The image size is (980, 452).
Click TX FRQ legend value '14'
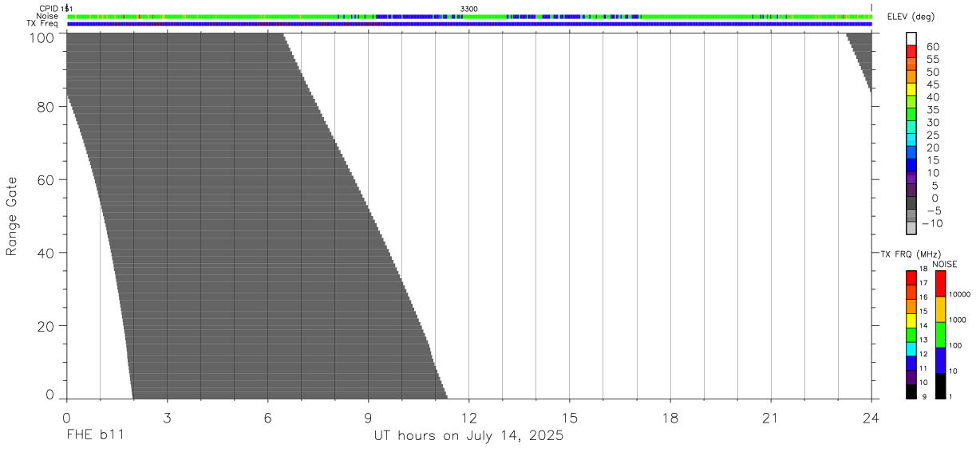[x=923, y=326]
